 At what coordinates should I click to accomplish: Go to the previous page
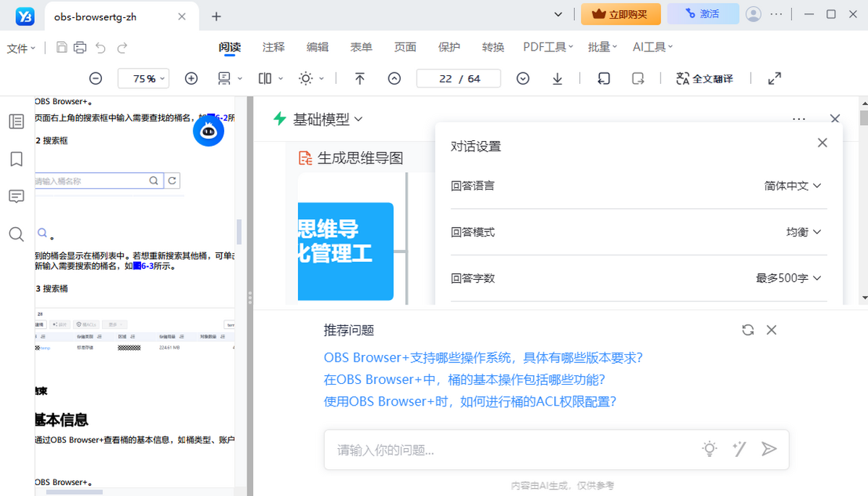tap(394, 79)
